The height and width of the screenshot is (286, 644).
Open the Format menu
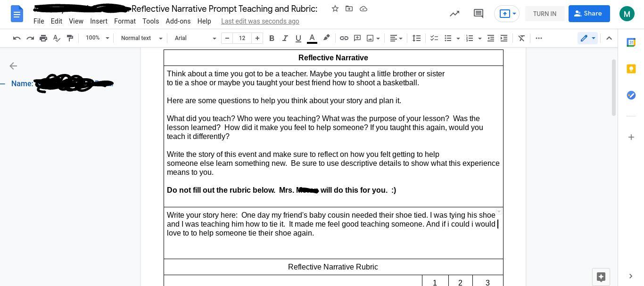125,21
